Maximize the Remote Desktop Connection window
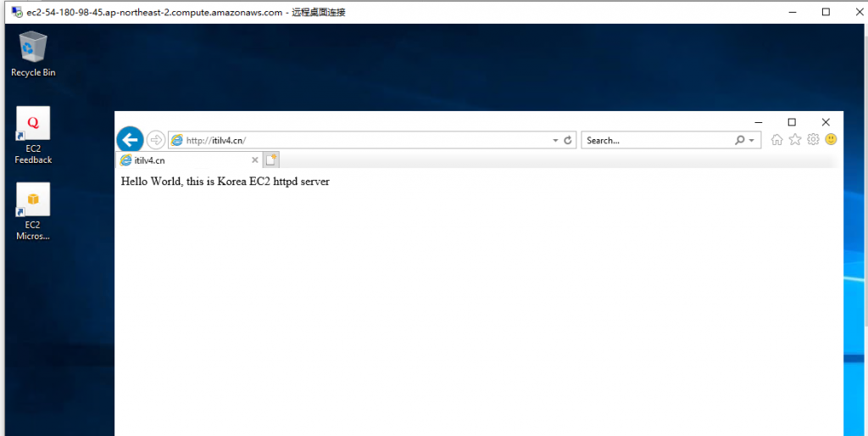 [826, 12]
